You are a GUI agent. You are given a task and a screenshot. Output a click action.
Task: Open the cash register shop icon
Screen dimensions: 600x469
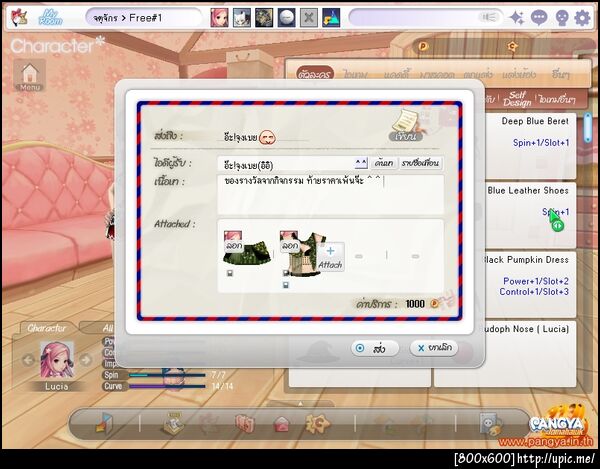tap(172, 423)
